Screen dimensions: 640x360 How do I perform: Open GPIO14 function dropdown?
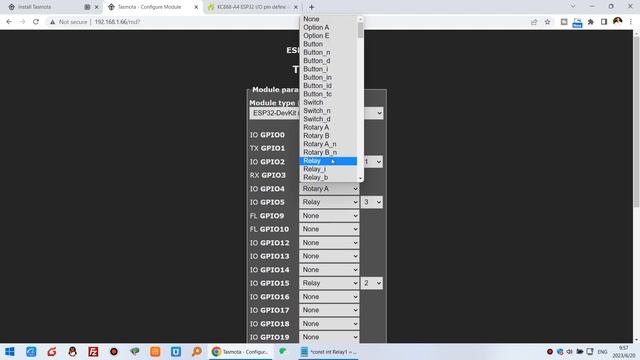tap(329, 269)
